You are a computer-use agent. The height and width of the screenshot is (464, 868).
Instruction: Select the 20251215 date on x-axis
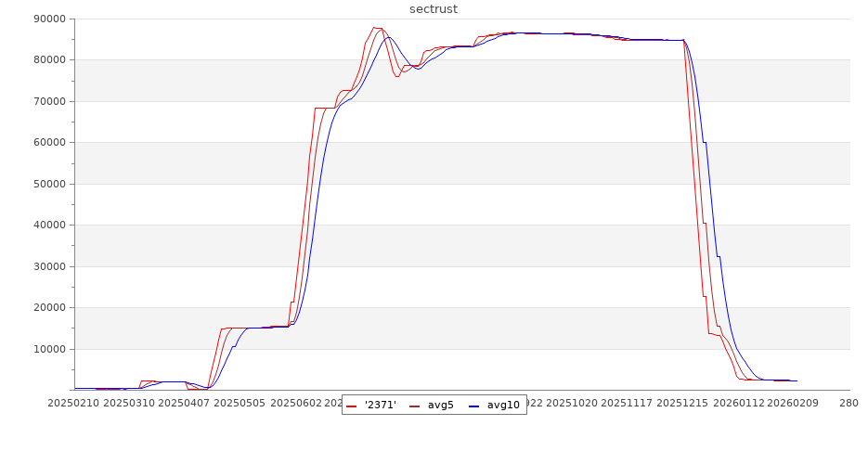tap(683, 403)
